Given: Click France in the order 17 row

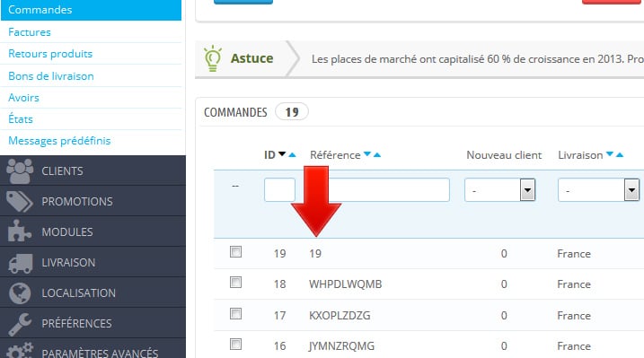Looking at the screenshot, I should click(574, 315).
